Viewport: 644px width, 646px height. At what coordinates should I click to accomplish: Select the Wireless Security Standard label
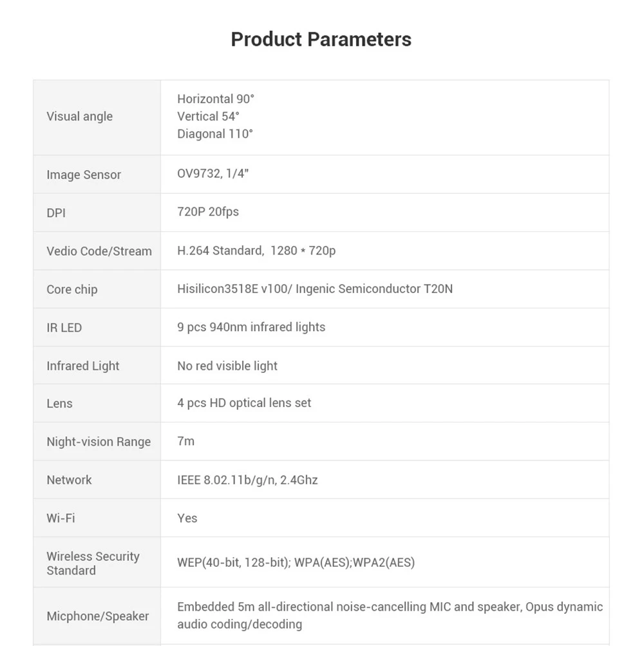[x=93, y=563]
